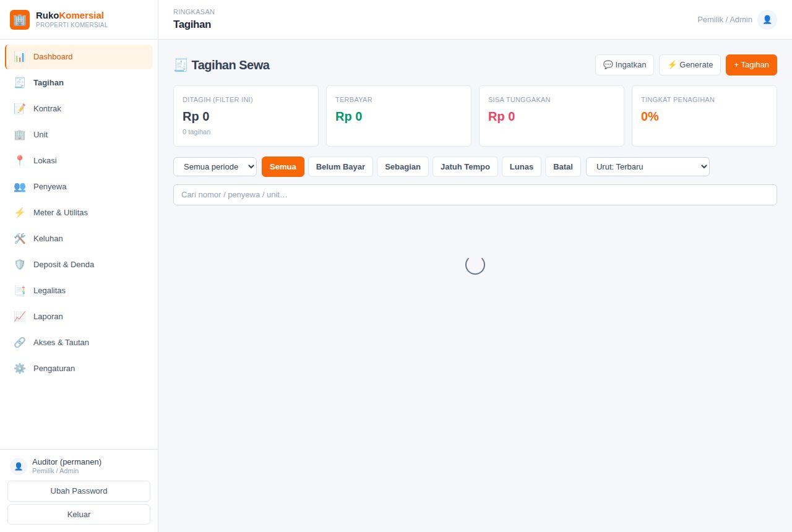Image resolution: width=792 pixels, height=532 pixels.
Task: Click the Deposit & Denda shield icon
Action: [x=20, y=265]
